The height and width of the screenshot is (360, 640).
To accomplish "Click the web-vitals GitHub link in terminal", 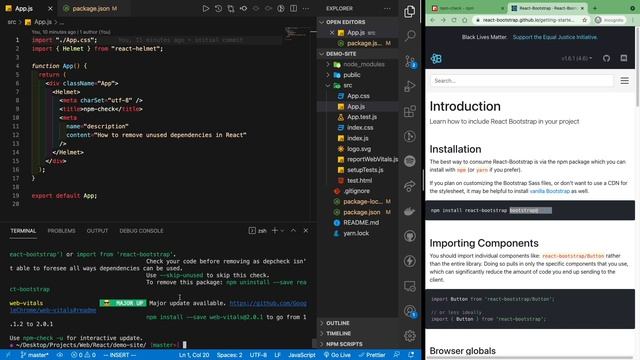I will [x=267, y=303].
